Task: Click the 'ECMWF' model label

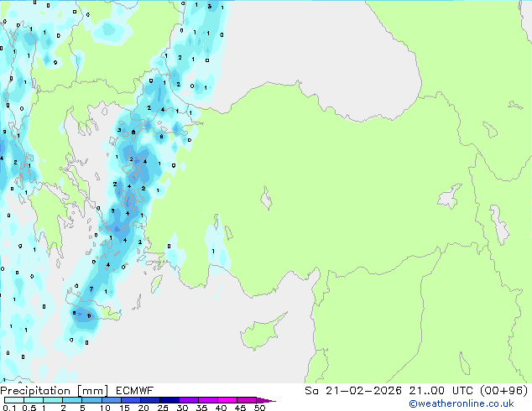Action: click(135, 391)
